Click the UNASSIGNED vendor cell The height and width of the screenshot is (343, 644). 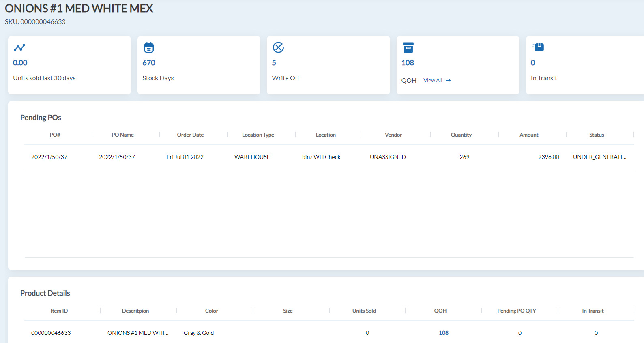click(x=388, y=157)
